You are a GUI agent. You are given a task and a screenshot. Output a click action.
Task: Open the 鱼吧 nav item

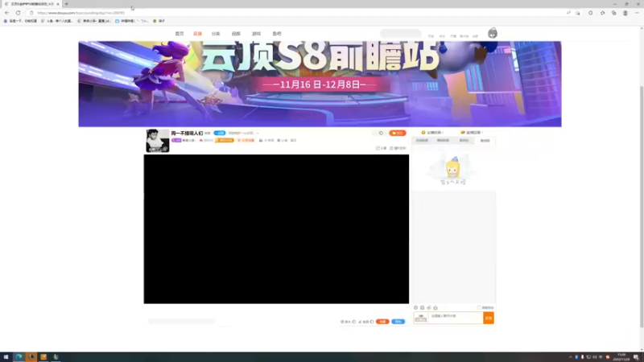coord(277,34)
